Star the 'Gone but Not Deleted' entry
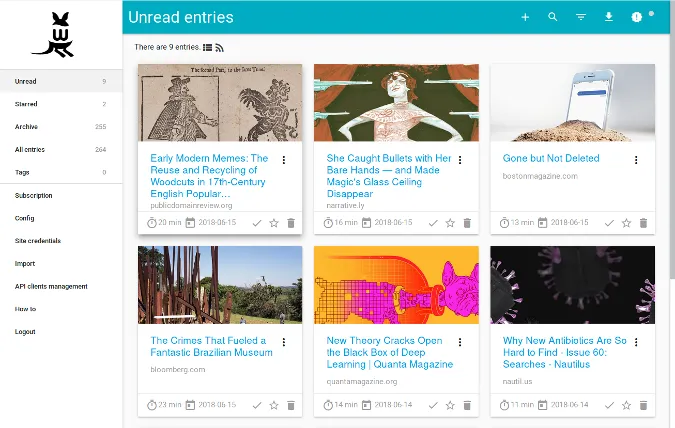 tap(626, 222)
